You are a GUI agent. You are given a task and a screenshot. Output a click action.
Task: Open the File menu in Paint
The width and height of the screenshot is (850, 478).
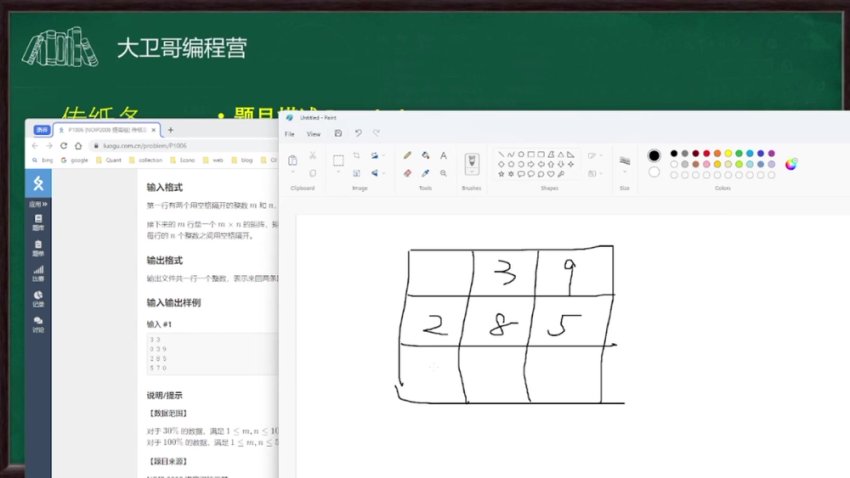pos(289,133)
